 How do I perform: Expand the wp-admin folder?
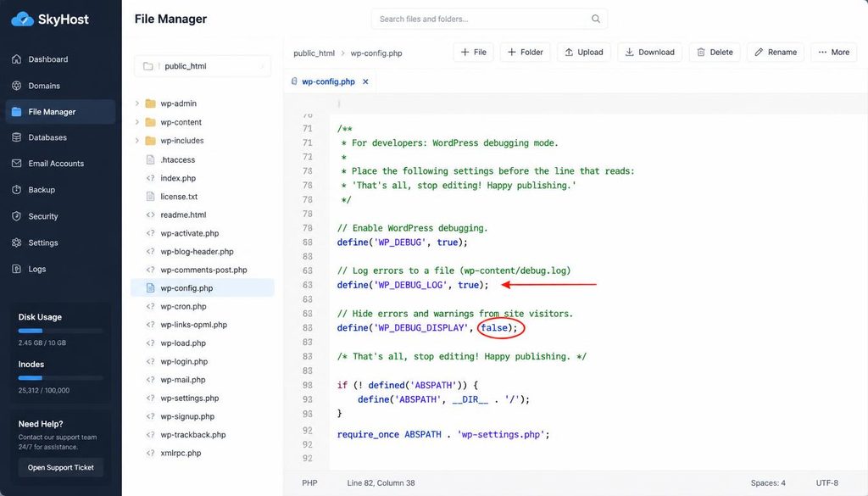click(136, 103)
